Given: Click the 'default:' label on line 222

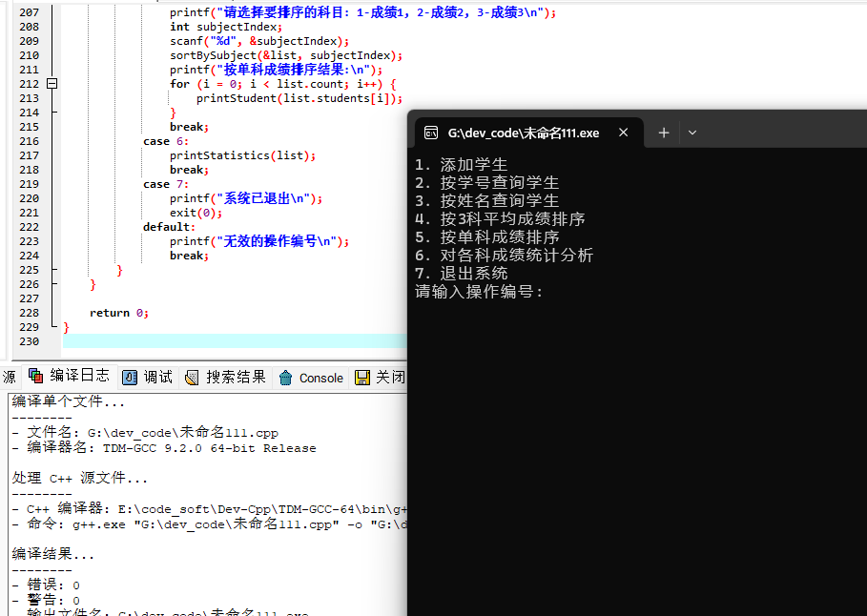Looking at the screenshot, I should pos(169,227).
